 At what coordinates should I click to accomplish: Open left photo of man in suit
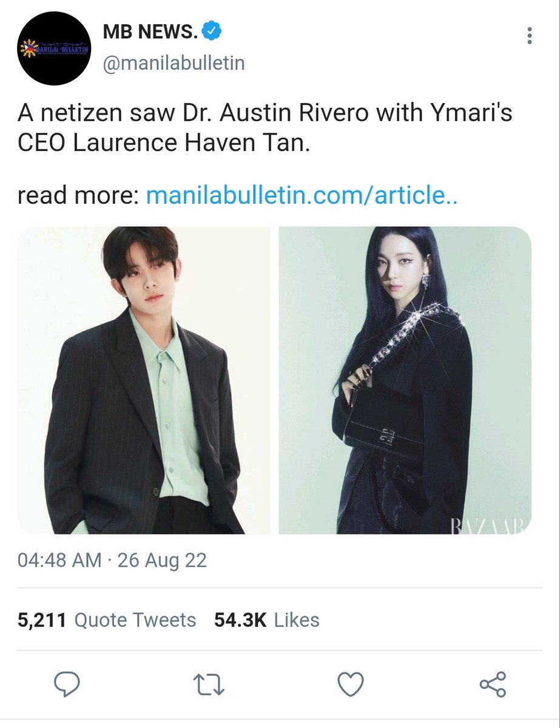[143, 380]
